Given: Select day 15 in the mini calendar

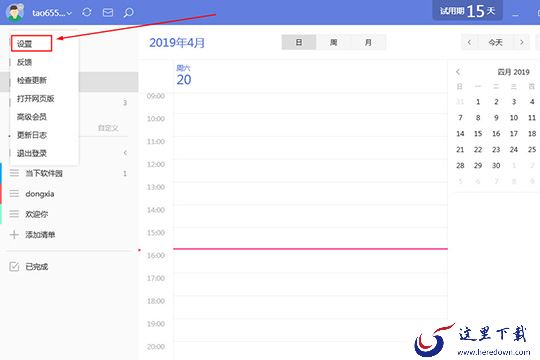Looking at the screenshot, I should point(478,133).
